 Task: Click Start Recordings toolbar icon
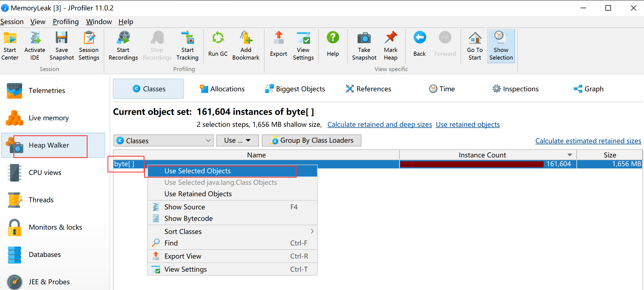(x=123, y=46)
